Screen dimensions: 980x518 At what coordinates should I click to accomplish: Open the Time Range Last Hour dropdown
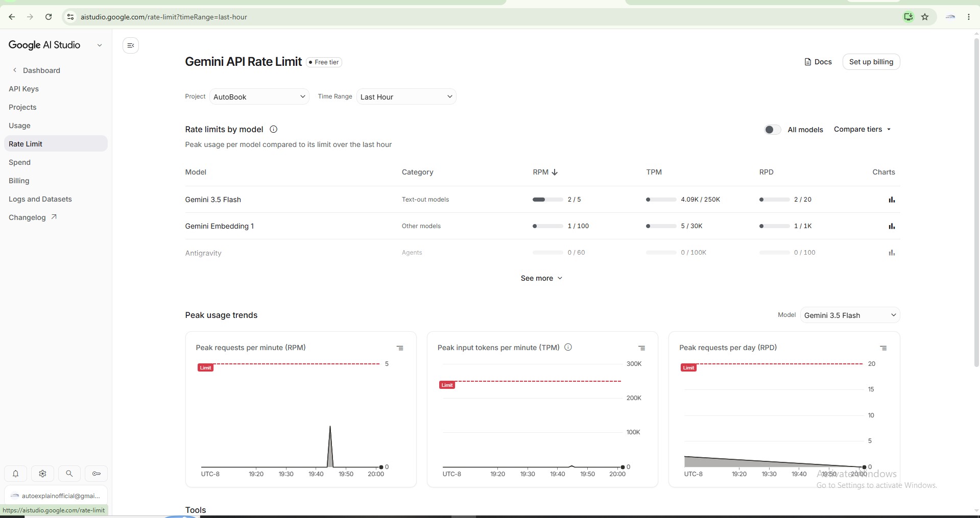(407, 96)
